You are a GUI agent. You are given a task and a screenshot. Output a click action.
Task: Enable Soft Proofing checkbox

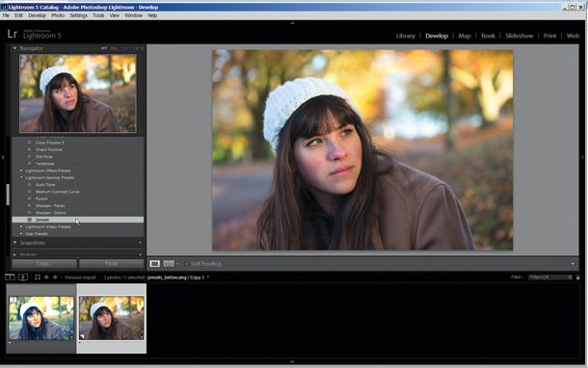point(186,264)
